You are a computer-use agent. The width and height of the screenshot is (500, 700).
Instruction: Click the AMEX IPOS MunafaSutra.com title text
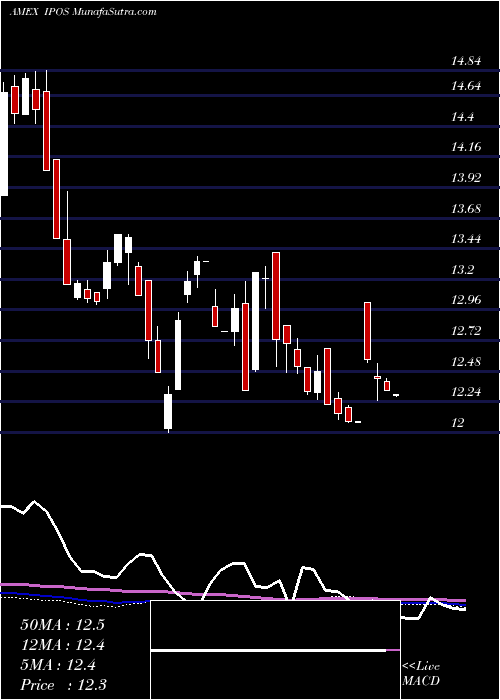click(83, 12)
